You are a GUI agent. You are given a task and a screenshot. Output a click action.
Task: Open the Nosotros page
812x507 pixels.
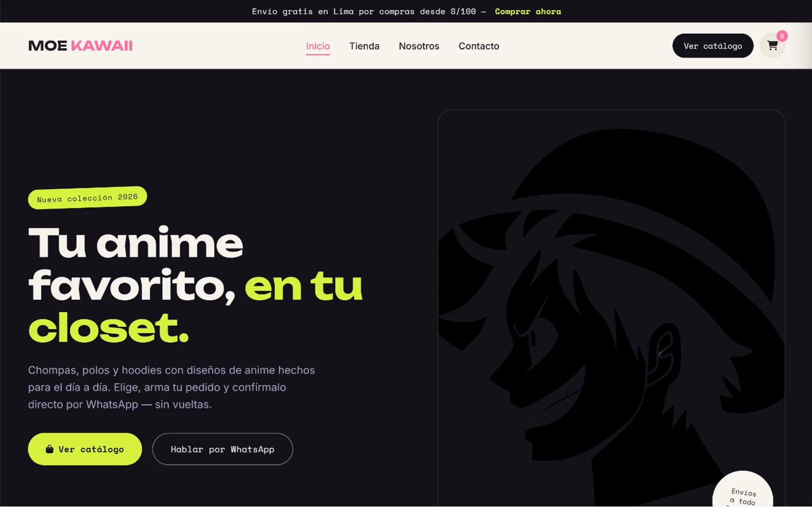[419, 46]
